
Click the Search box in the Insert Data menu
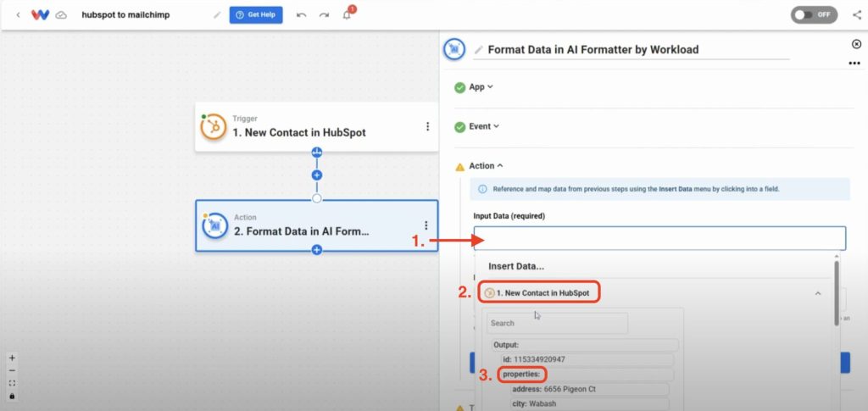coord(558,323)
